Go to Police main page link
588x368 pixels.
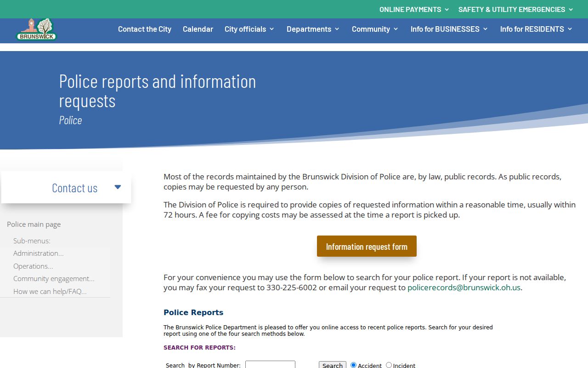[x=34, y=224]
